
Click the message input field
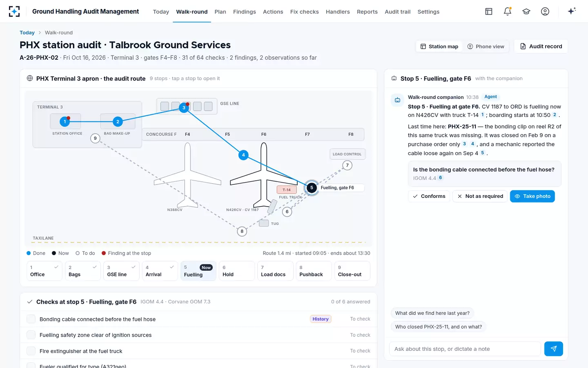465,349
